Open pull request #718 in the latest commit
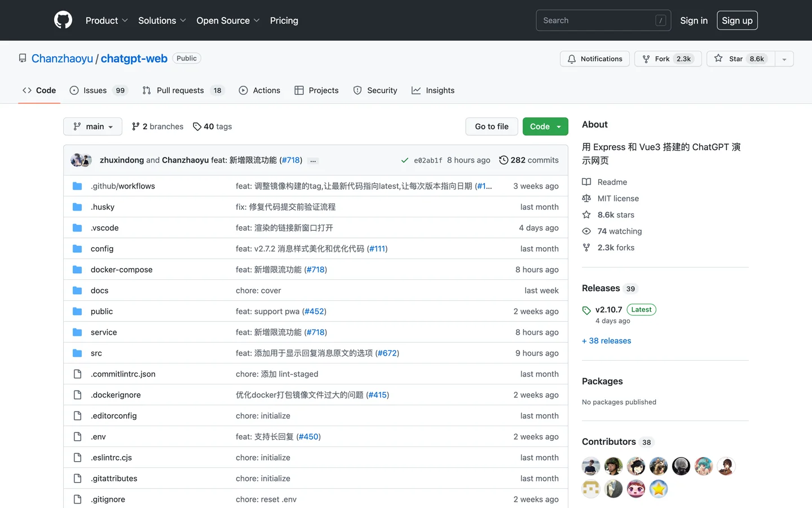 pyautogui.click(x=291, y=160)
